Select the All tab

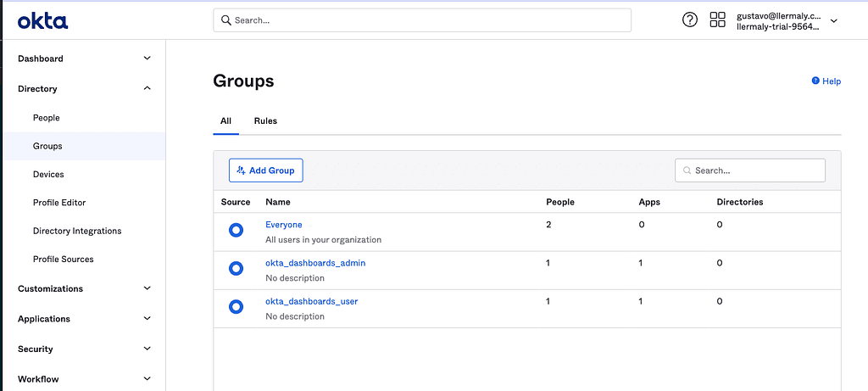click(x=225, y=120)
